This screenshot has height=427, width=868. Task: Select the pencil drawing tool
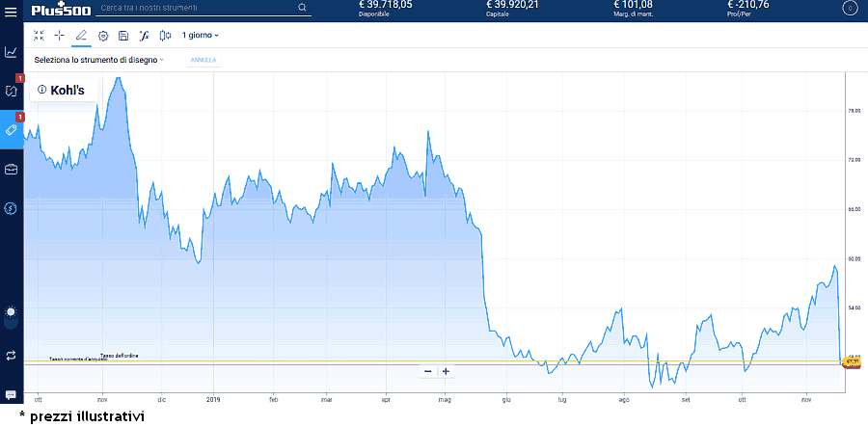(x=81, y=36)
